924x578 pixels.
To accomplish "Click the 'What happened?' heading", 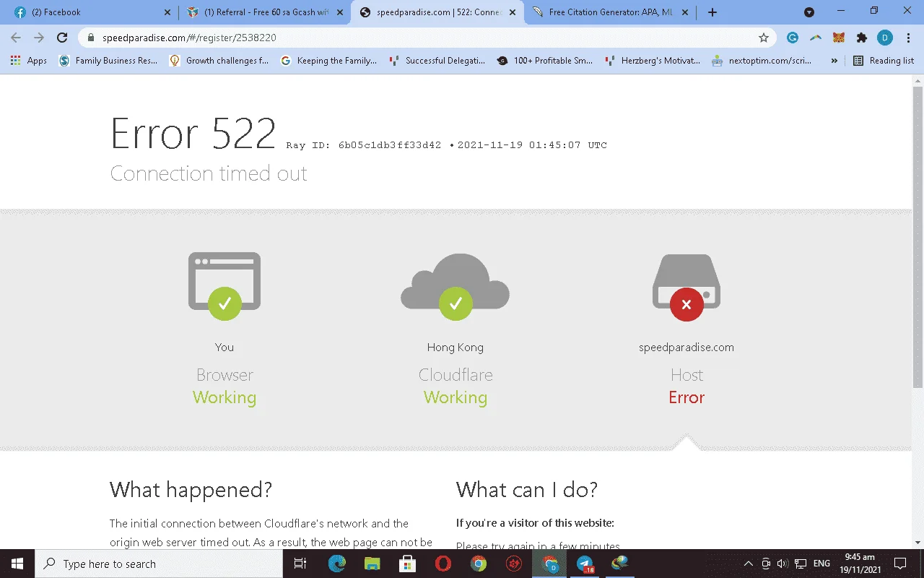I will coord(191,490).
